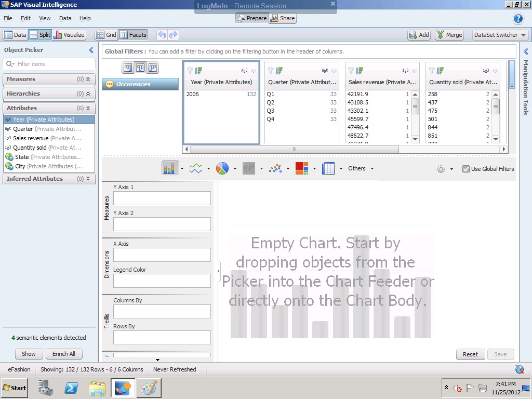Undo the last action

pyautogui.click(x=162, y=35)
